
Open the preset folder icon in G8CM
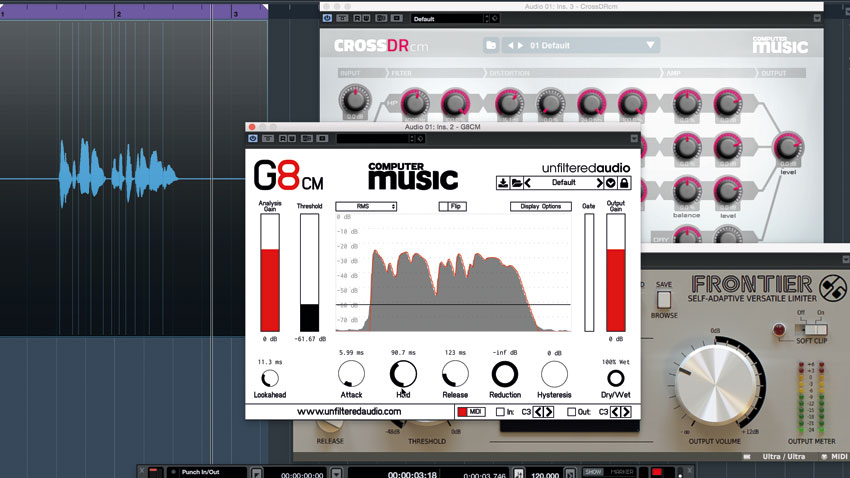pos(516,183)
